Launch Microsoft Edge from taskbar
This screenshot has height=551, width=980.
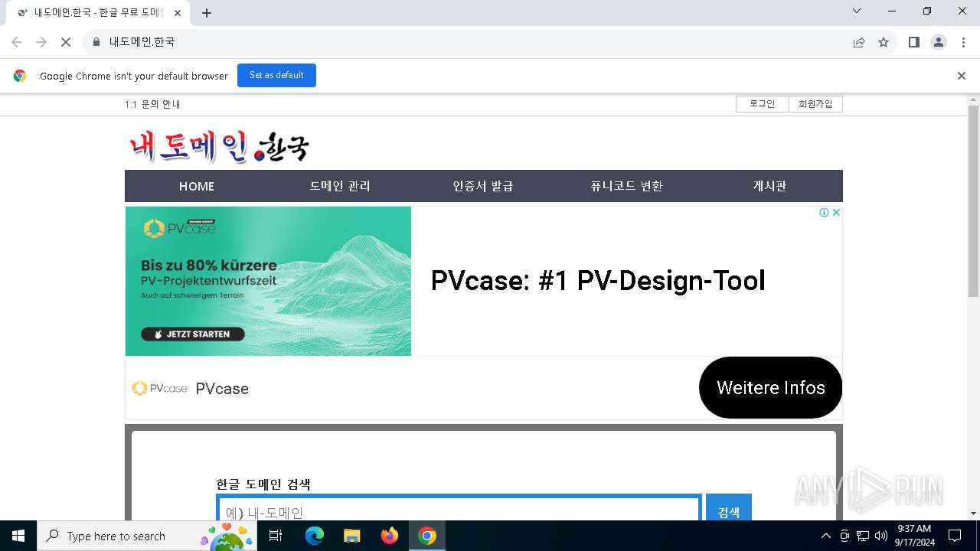pos(315,536)
